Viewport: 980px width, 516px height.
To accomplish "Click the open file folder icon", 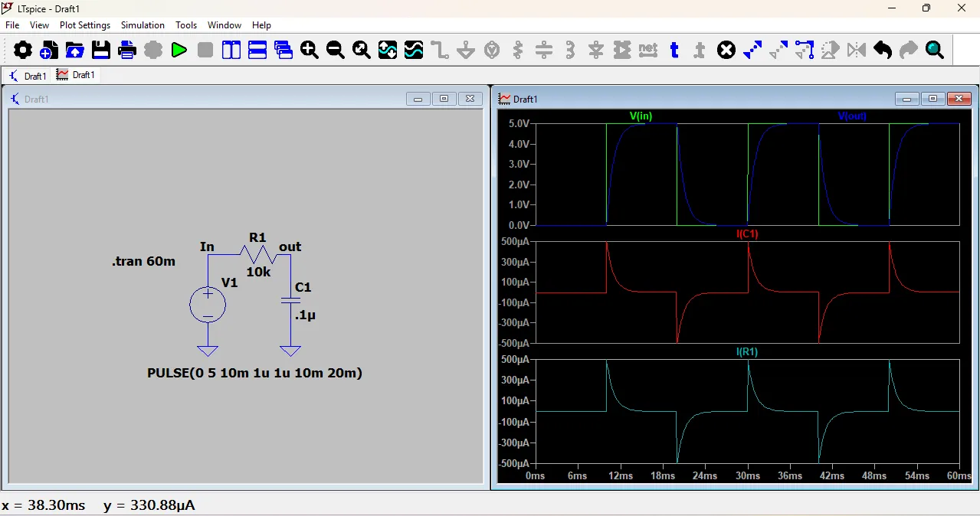I will (75, 51).
